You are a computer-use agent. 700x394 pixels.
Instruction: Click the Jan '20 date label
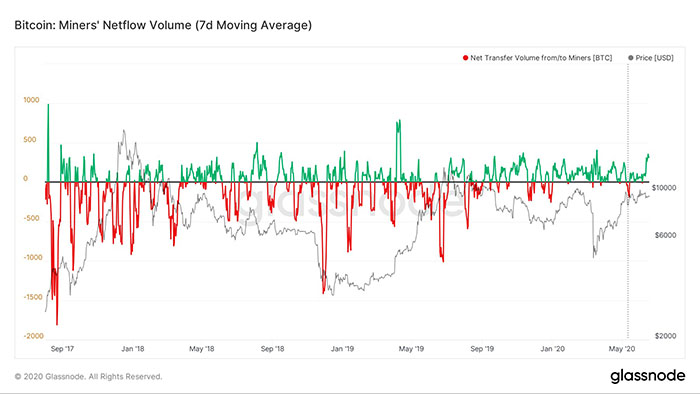(552, 349)
